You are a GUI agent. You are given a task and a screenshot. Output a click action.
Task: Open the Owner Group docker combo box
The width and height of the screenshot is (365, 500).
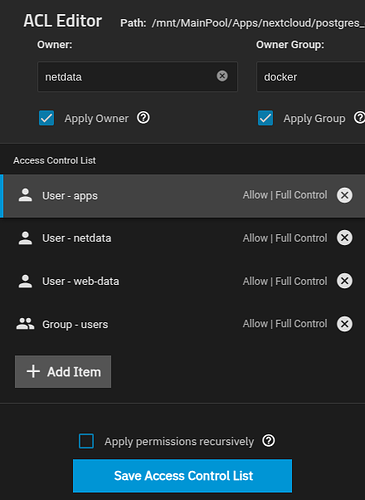pos(311,76)
